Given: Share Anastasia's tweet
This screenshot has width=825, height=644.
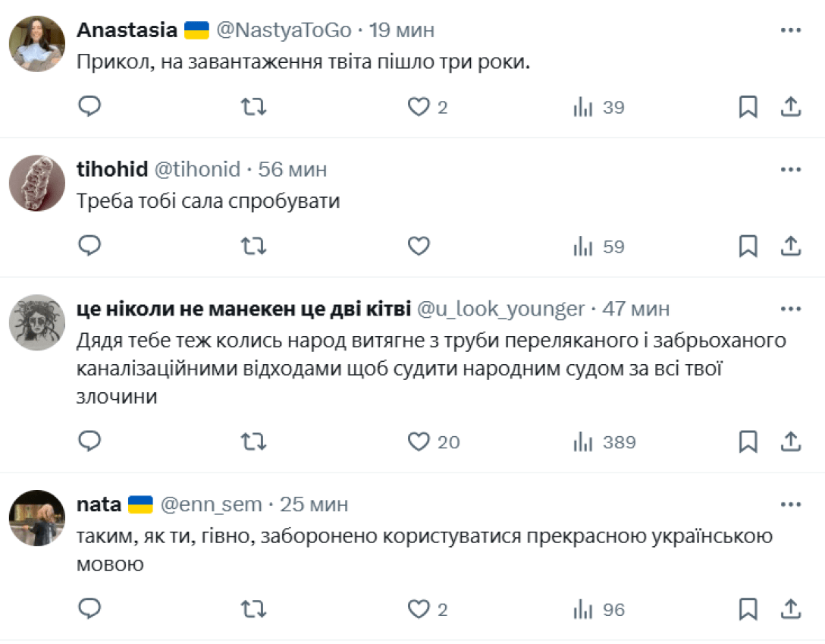Looking at the screenshot, I should (791, 107).
